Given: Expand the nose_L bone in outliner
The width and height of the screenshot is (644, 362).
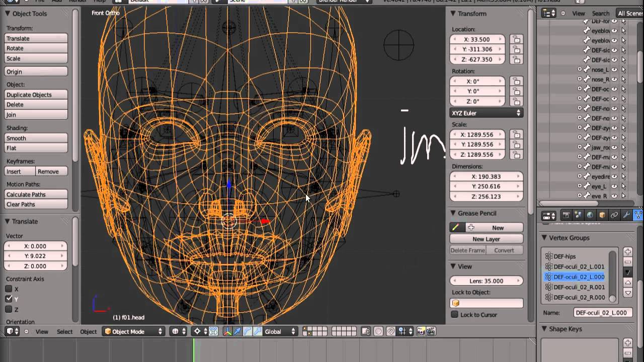Looking at the screenshot, I should tap(580, 70).
